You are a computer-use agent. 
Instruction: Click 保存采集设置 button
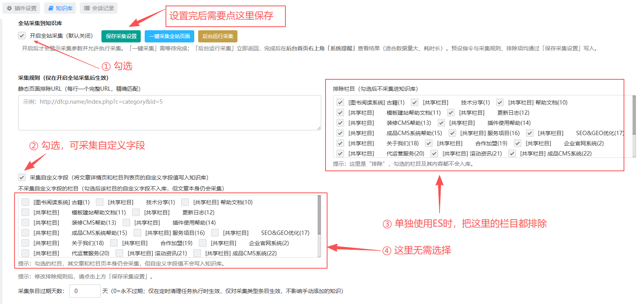tap(121, 36)
